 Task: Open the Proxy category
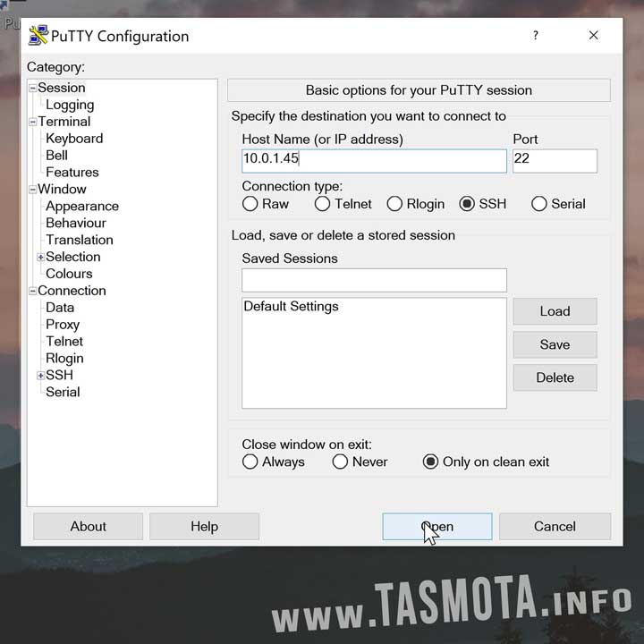pos(63,325)
